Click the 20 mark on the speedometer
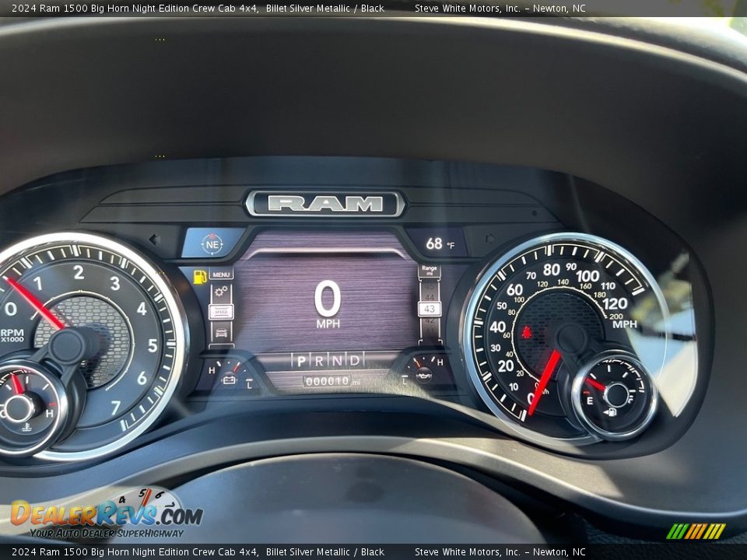The height and width of the screenshot is (560, 747). pos(506,366)
